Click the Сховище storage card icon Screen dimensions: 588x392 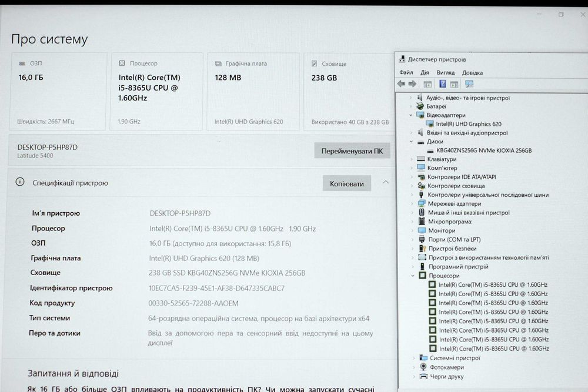click(x=314, y=63)
